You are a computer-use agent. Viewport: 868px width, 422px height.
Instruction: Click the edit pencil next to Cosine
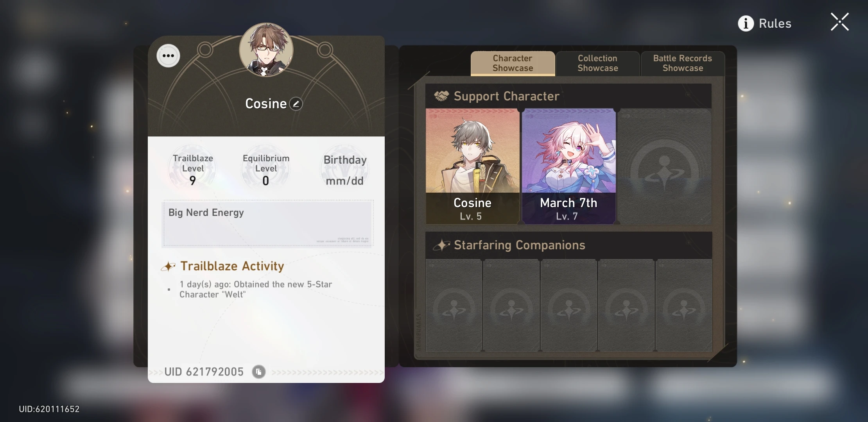296,104
